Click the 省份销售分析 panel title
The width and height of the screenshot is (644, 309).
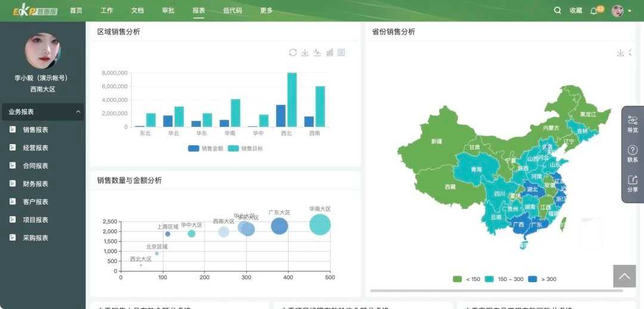pos(394,32)
